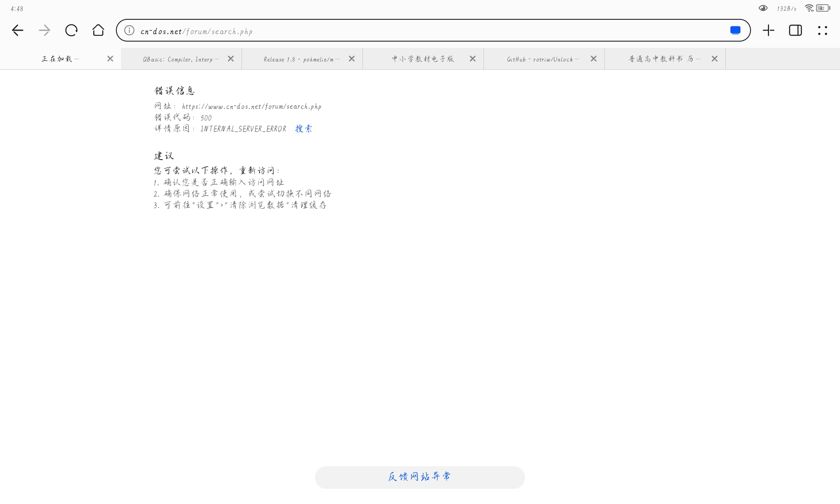
Task: Click suggestion 2 确保网络正常使用
Action: (x=243, y=194)
